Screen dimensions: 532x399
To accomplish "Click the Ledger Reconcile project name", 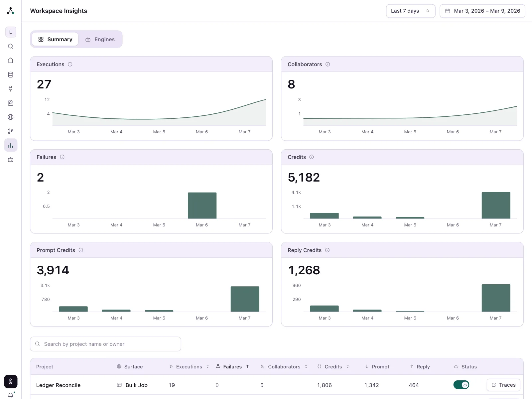I will 58,385.
